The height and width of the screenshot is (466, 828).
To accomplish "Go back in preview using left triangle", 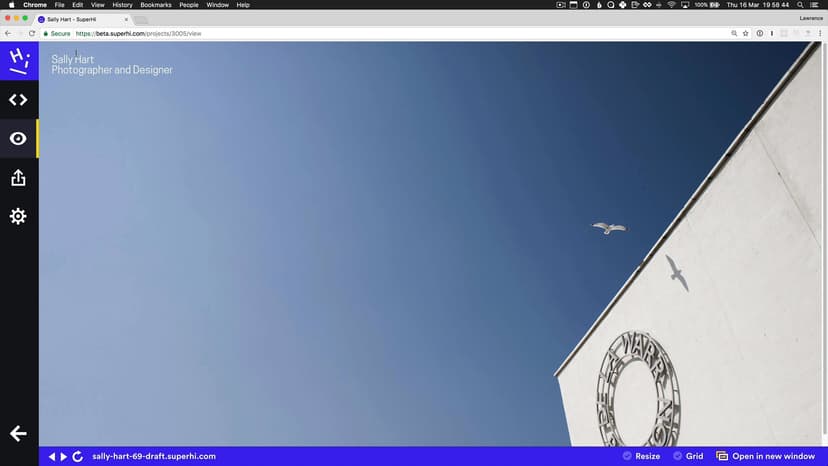I will [52, 456].
